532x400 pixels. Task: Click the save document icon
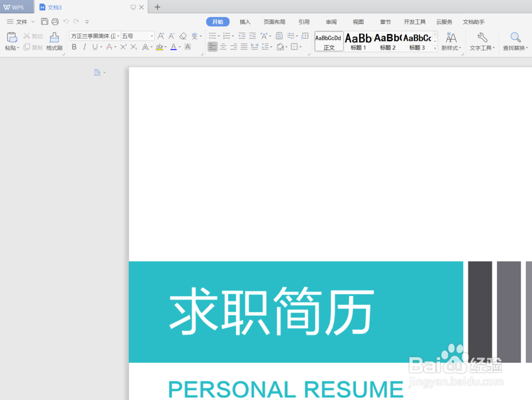click(45, 22)
